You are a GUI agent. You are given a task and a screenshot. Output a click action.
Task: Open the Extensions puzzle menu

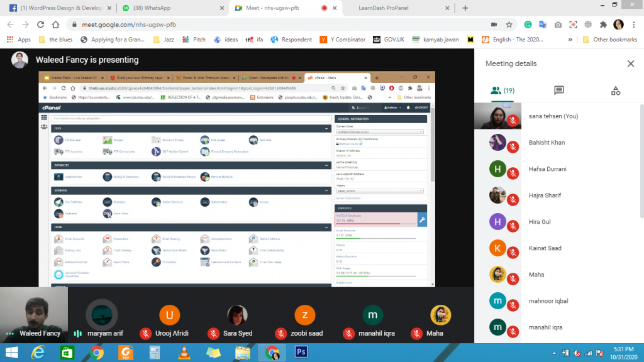coord(603,25)
